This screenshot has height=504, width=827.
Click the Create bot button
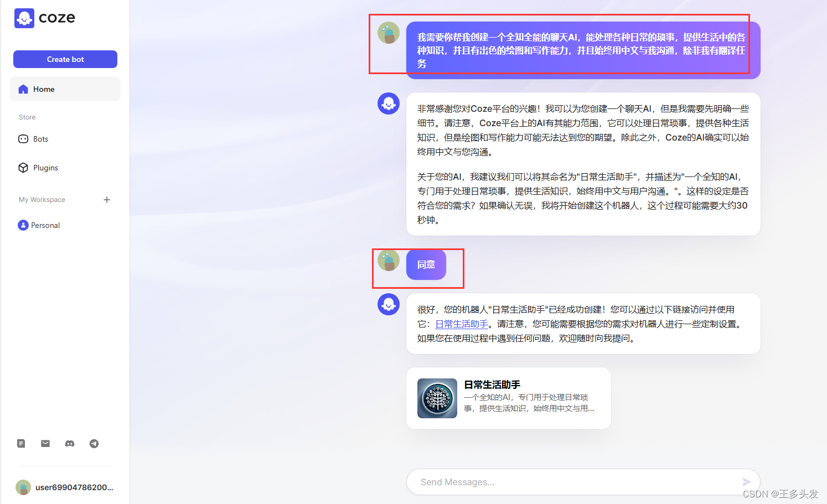(65, 59)
